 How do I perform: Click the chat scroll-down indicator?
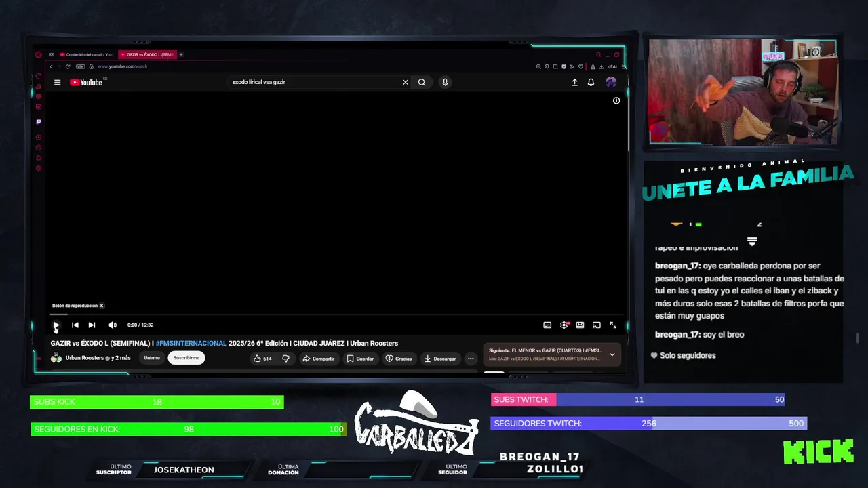752,241
